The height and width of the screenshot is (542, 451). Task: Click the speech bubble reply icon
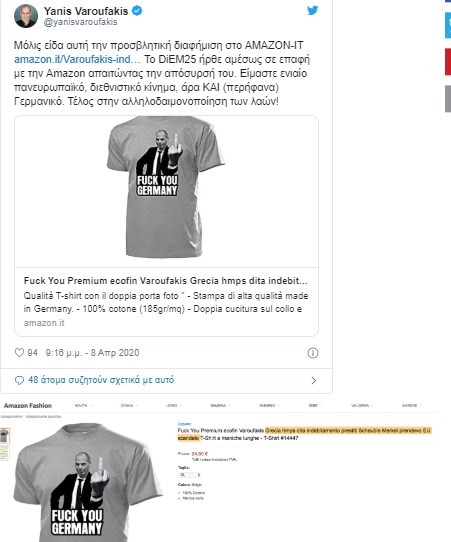[19, 380]
